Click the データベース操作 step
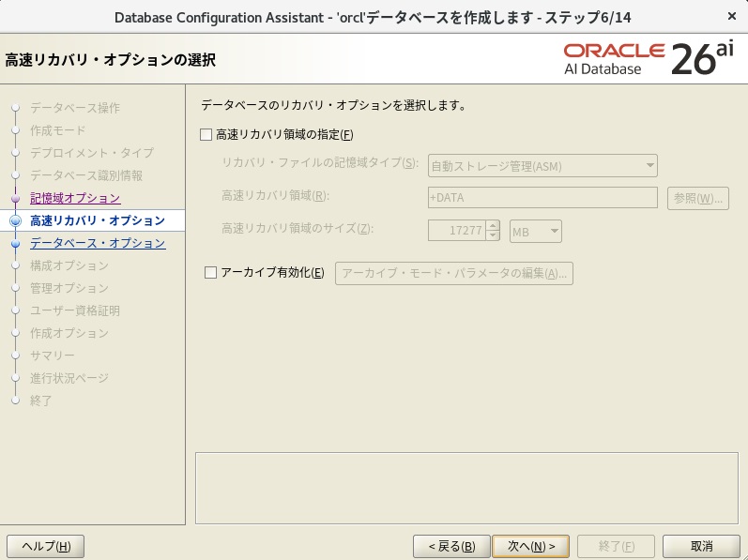The height and width of the screenshot is (560, 748). 75,108
